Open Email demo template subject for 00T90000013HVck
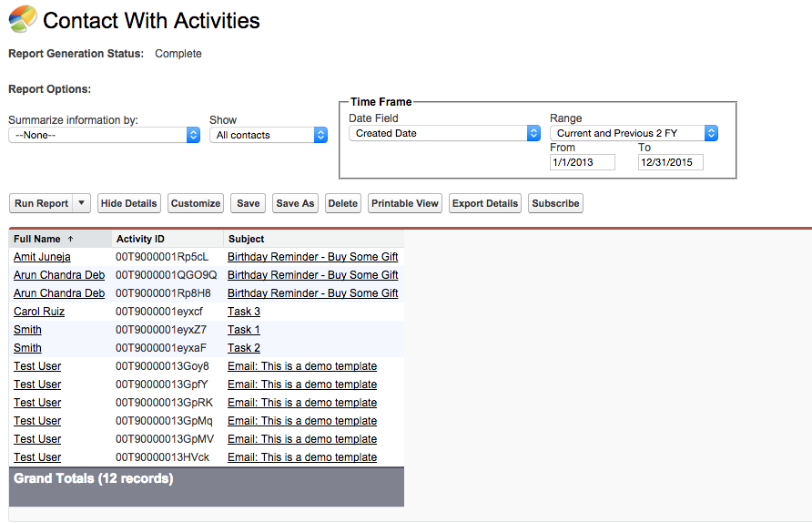 click(x=302, y=457)
